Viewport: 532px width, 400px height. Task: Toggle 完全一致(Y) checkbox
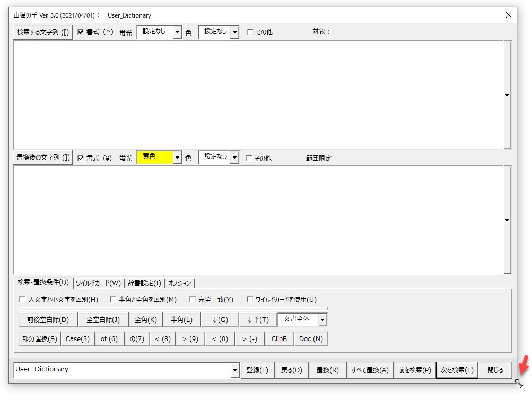tap(193, 300)
